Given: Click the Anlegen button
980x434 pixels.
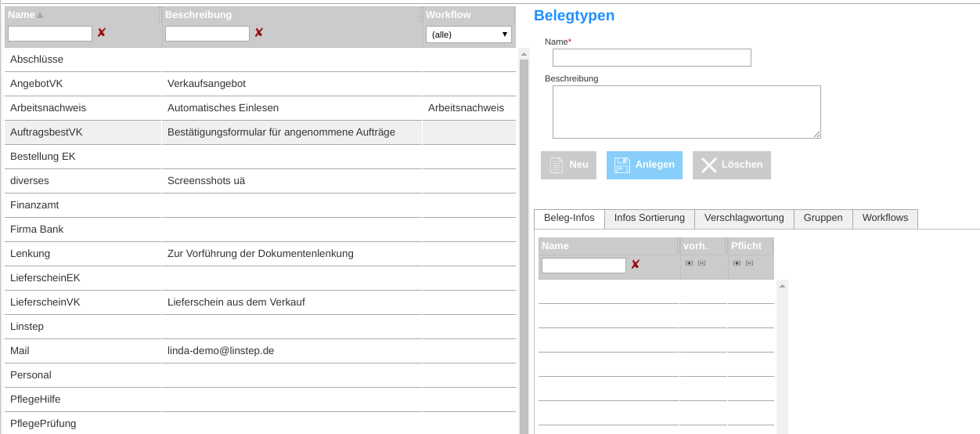Looking at the screenshot, I should click(x=644, y=165).
